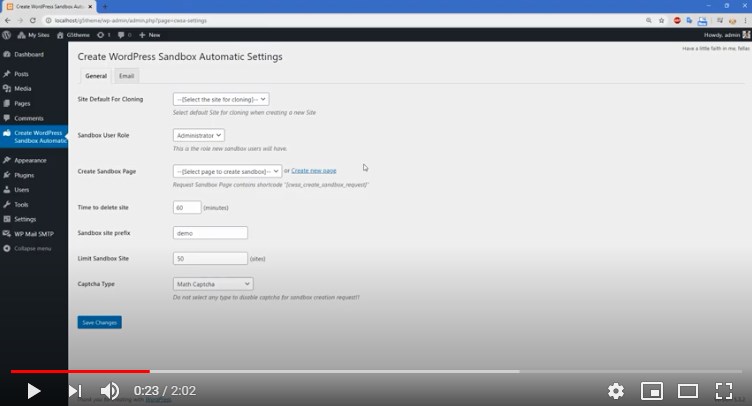The height and width of the screenshot is (406, 752).
Task: Mute the video volume
Action: click(110, 391)
